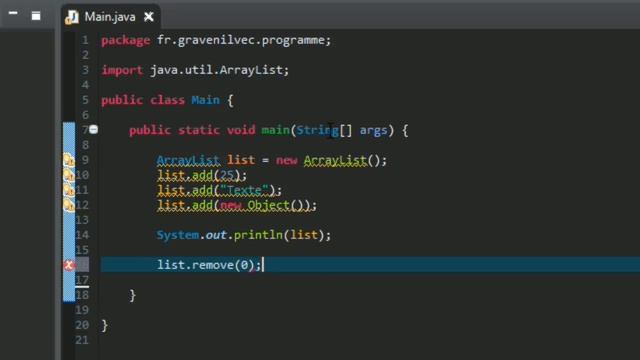Click the 'ArrayList' type at start of line 9

tap(188, 160)
